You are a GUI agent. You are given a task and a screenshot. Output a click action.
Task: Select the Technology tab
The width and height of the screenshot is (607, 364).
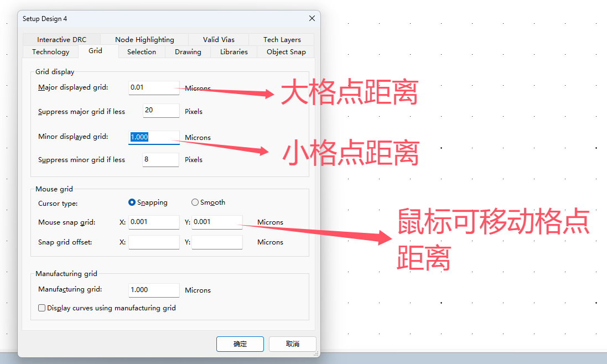(51, 52)
